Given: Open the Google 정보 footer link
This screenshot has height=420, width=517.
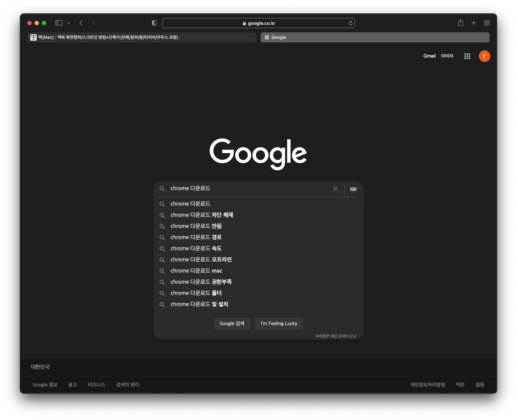Looking at the screenshot, I should [45, 385].
